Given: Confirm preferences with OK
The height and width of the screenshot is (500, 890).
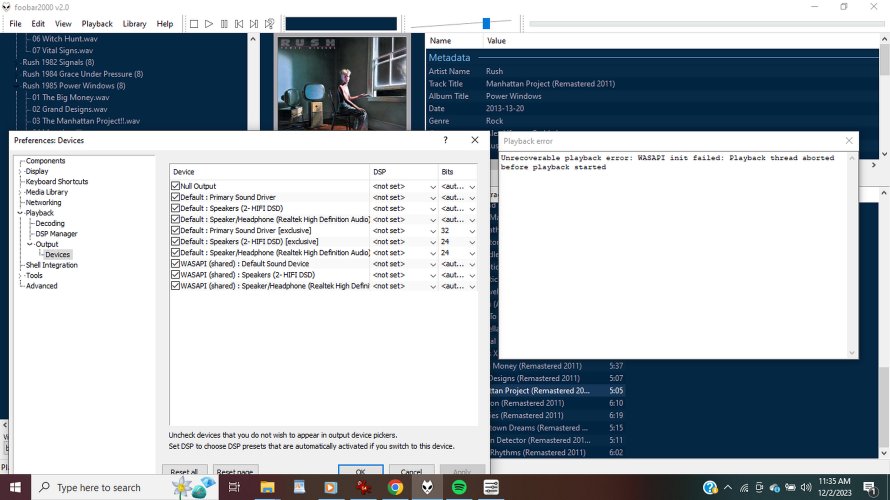Looking at the screenshot, I should coord(360,471).
